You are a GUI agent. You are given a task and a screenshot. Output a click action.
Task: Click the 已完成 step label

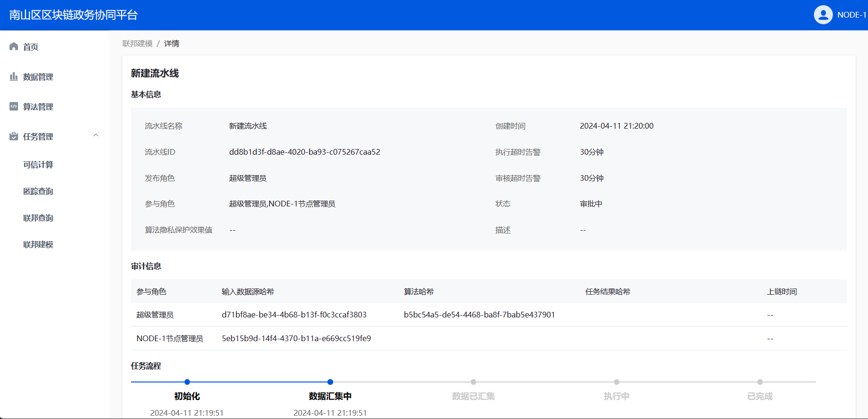pos(760,396)
